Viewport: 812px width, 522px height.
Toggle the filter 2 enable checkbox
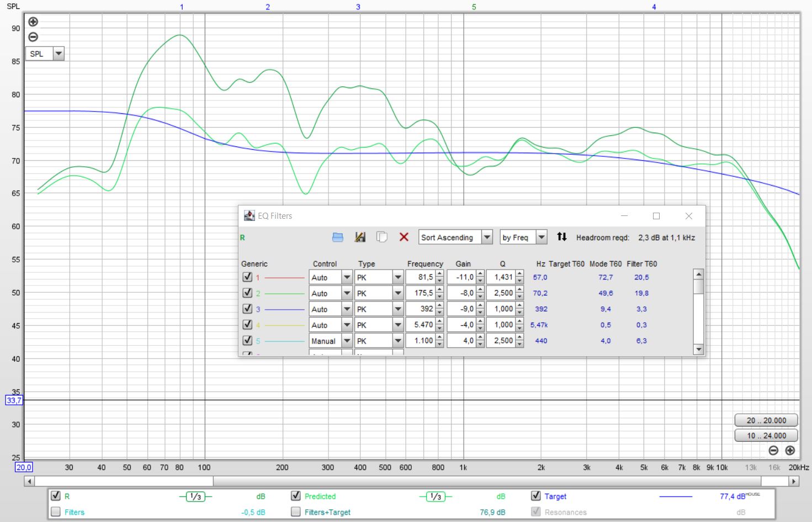pyautogui.click(x=247, y=293)
